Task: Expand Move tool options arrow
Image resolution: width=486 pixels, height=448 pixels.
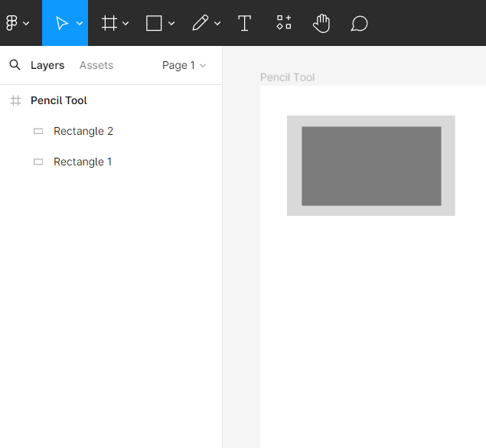Action: pyautogui.click(x=80, y=23)
